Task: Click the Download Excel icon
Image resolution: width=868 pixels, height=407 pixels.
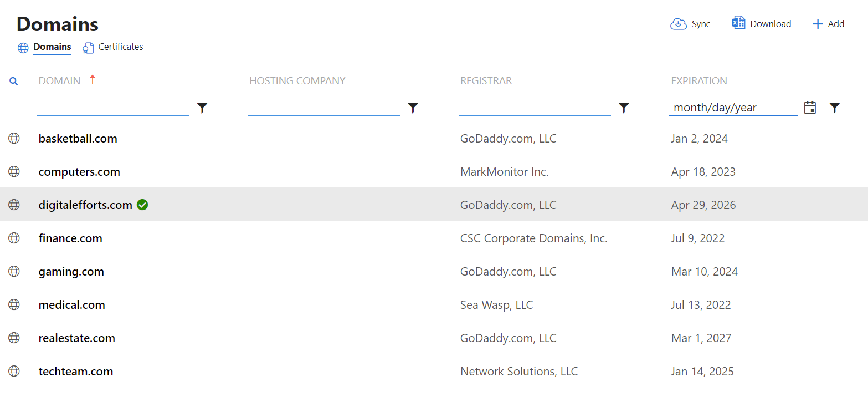Action: (x=738, y=23)
